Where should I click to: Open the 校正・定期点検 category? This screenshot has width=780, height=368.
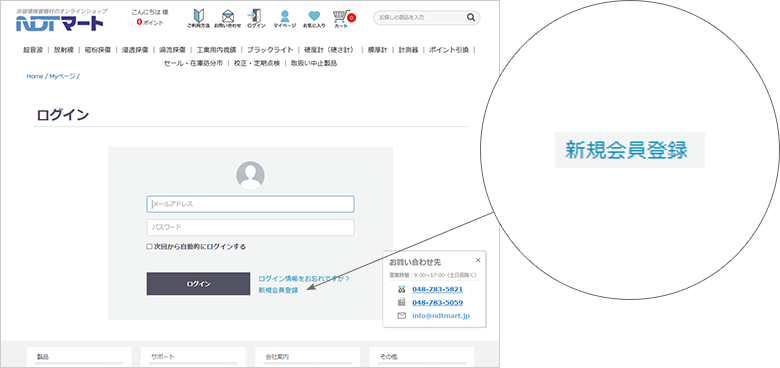click(x=257, y=63)
